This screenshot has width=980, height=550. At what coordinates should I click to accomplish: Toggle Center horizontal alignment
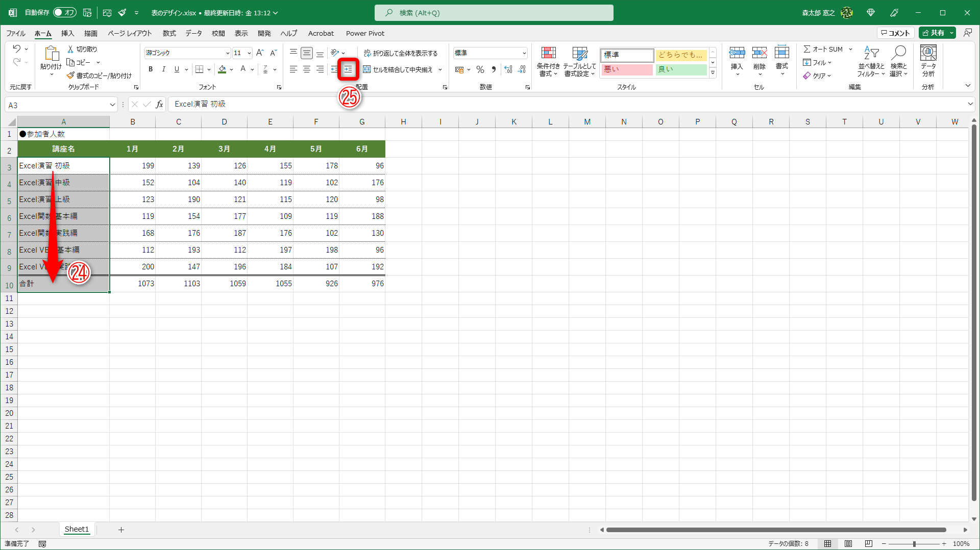click(x=307, y=69)
